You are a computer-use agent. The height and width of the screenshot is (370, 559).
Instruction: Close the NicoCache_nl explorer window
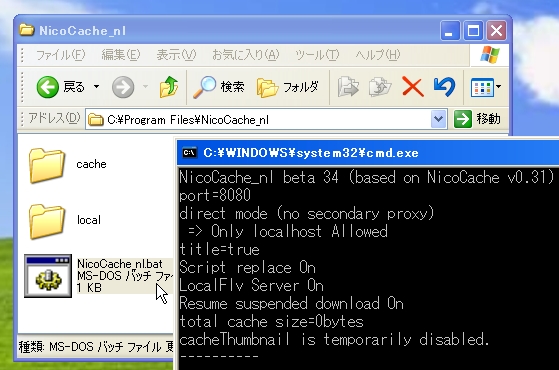click(497, 30)
